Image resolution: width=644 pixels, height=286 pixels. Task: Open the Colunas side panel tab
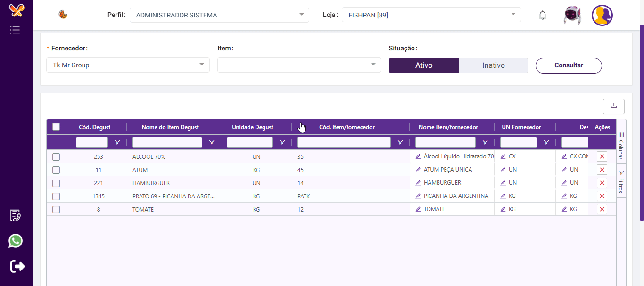click(621, 147)
